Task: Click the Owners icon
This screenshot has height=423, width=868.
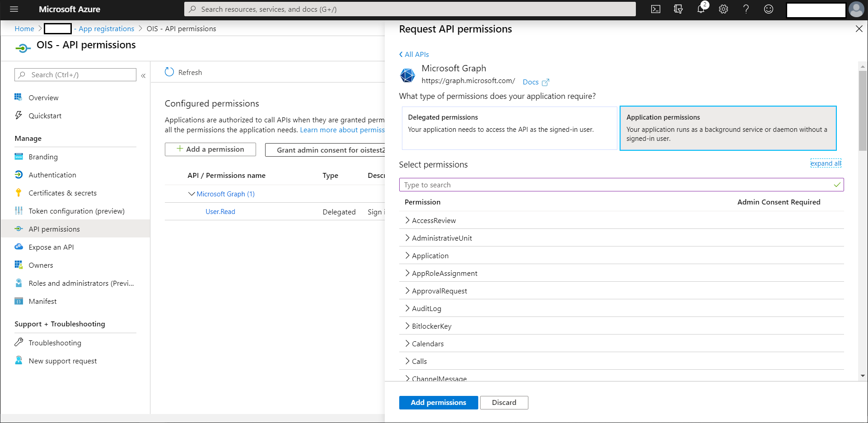Action: [19, 265]
